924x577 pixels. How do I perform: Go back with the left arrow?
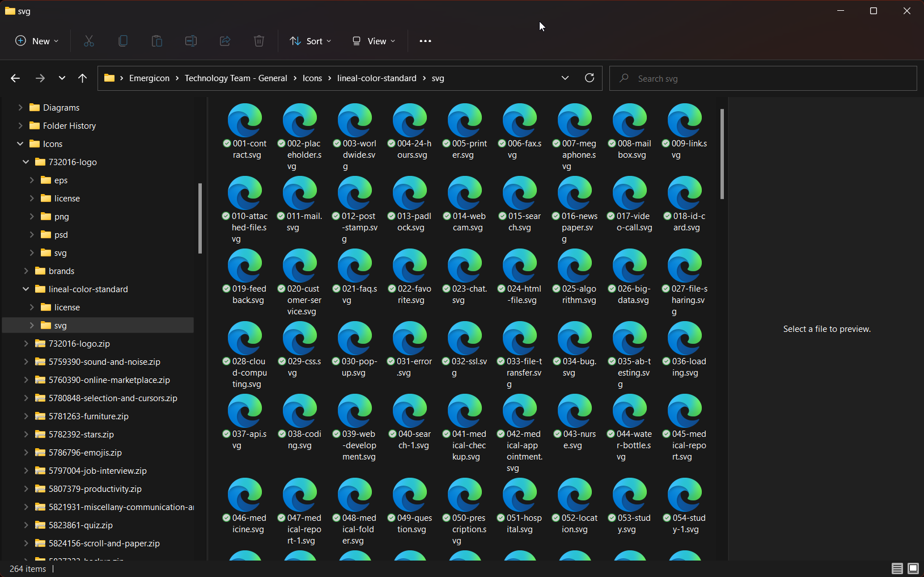click(15, 78)
